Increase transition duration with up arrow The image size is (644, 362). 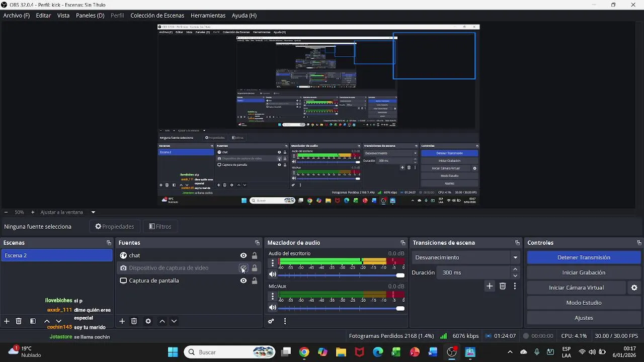pyautogui.click(x=515, y=269)
